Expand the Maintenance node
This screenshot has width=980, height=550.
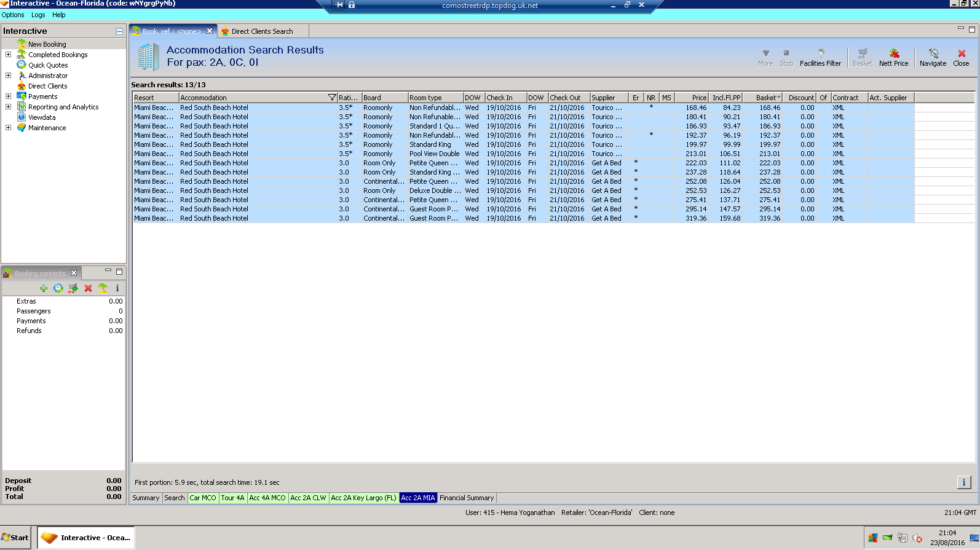click(x=8, y=128)
